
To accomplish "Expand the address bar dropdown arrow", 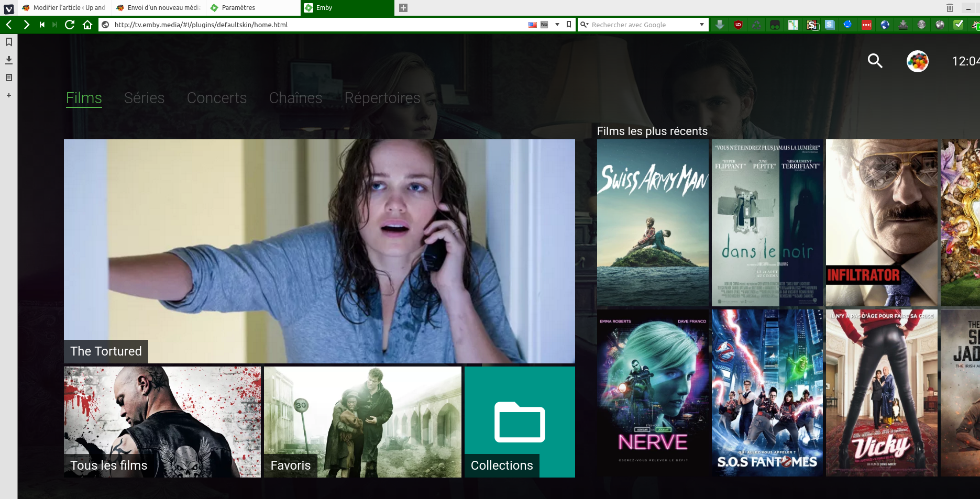I will pyautogui.click(x=557, y=25).
